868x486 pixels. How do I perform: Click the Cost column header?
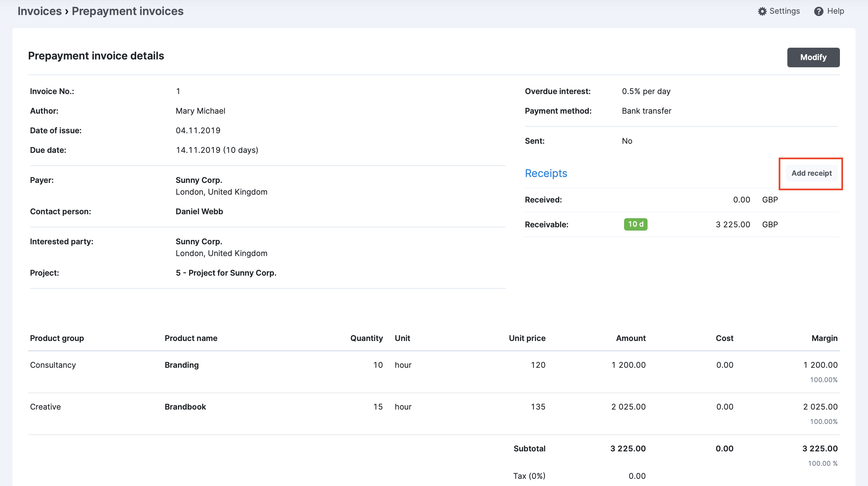click(x=724, y=338)
